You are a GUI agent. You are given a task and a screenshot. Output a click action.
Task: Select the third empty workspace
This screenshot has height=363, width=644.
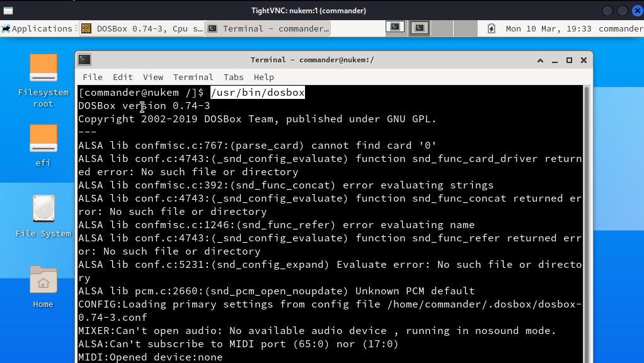point(442,28)
